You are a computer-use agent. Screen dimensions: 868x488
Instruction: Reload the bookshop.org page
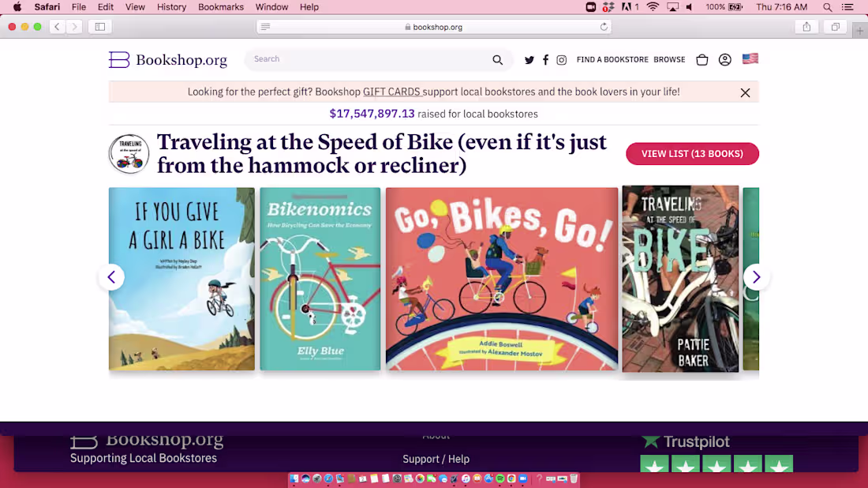604,27
